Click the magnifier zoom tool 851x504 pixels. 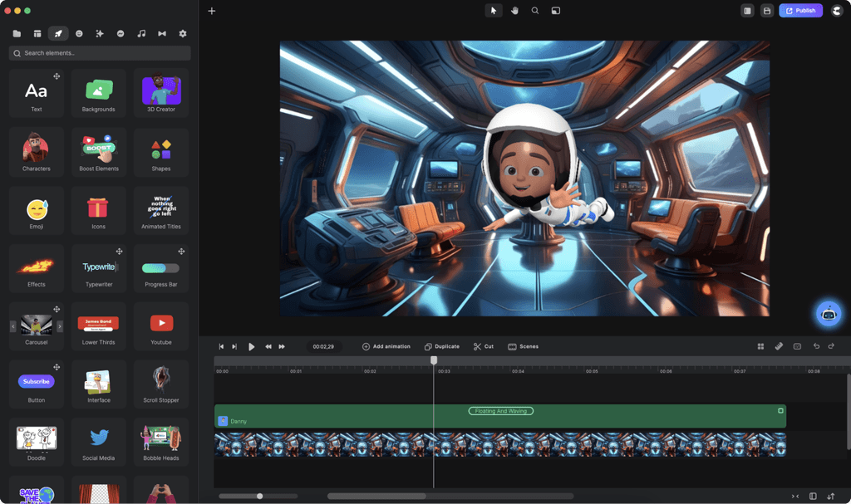[535, 11]
